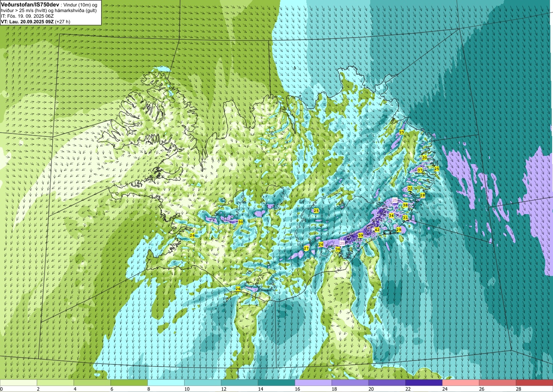This screenshot has width=553, height=392.
Task: Click the legend swatch for 14–16 m/s
Action: 276,383
